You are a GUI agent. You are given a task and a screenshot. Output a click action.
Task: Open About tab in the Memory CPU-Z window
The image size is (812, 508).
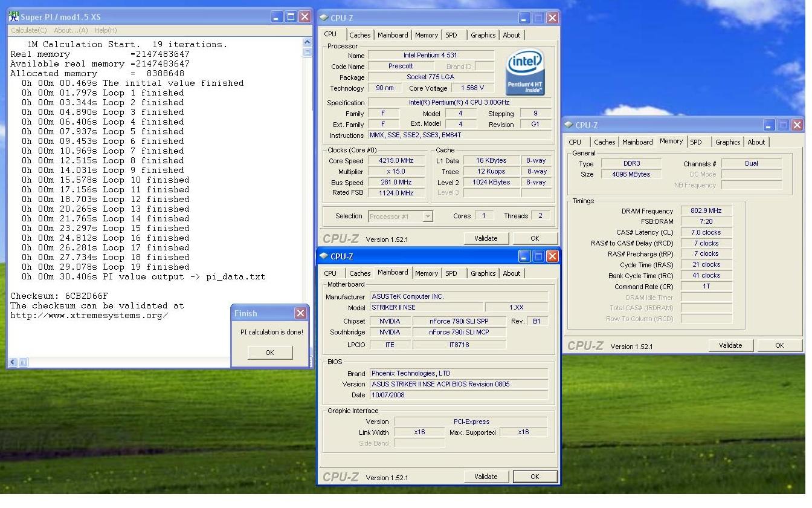[x=756, y=142]
